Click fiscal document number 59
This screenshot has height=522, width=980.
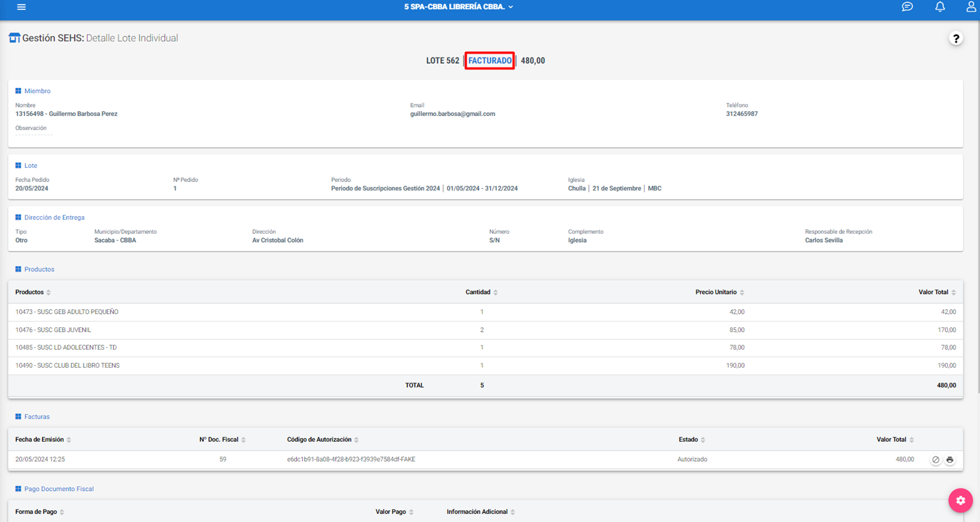click(223, 460)
